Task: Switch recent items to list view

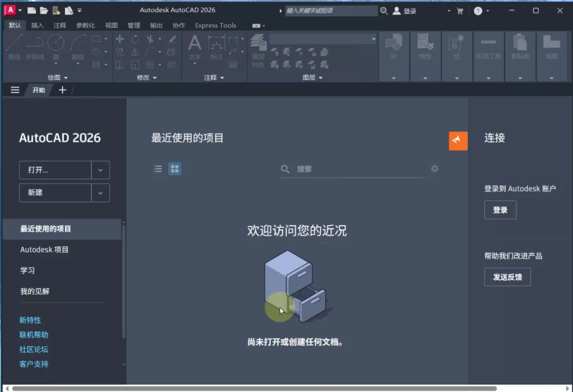Action: point(158,169)
